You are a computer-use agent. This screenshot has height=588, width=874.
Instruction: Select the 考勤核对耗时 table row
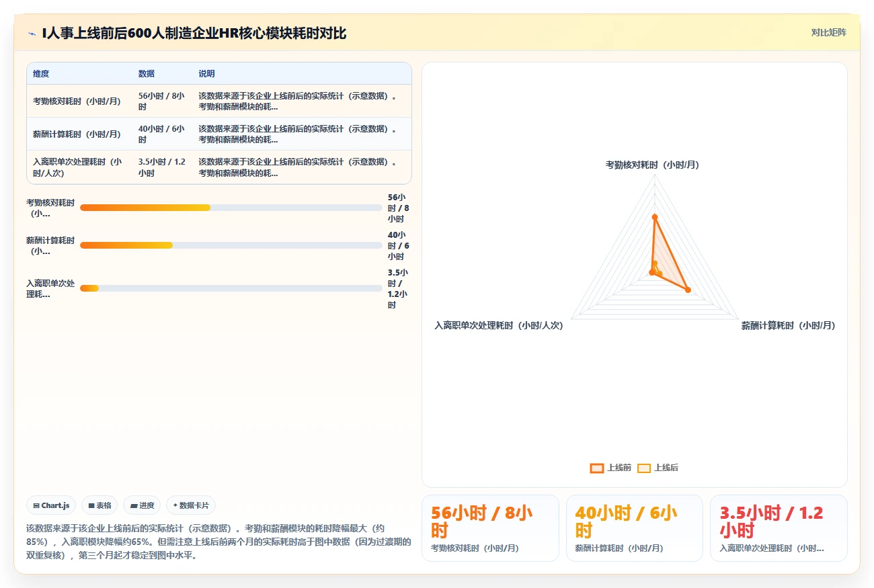tap(219, 101)
